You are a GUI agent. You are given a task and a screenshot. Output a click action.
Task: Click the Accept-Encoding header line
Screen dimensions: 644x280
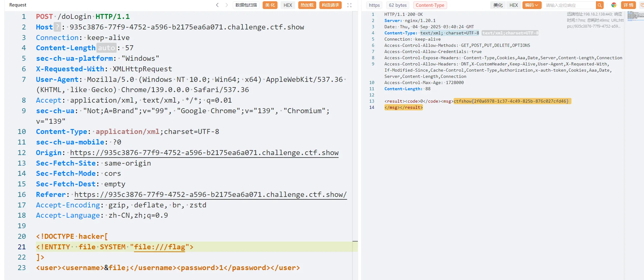coord(121,205)
